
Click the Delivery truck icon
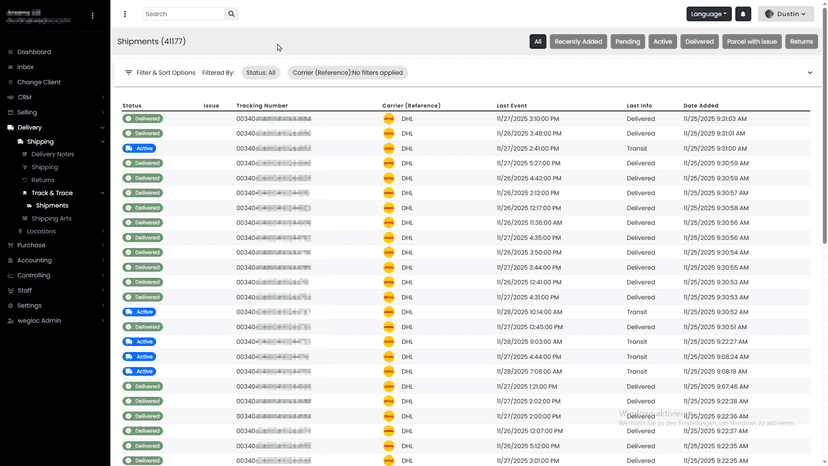pyautogui.click(x=10, y=127)
